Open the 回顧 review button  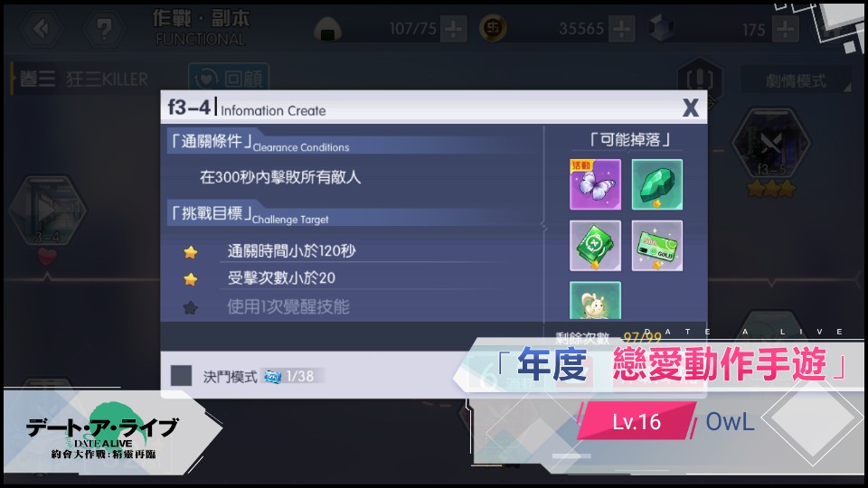(229, 79)
